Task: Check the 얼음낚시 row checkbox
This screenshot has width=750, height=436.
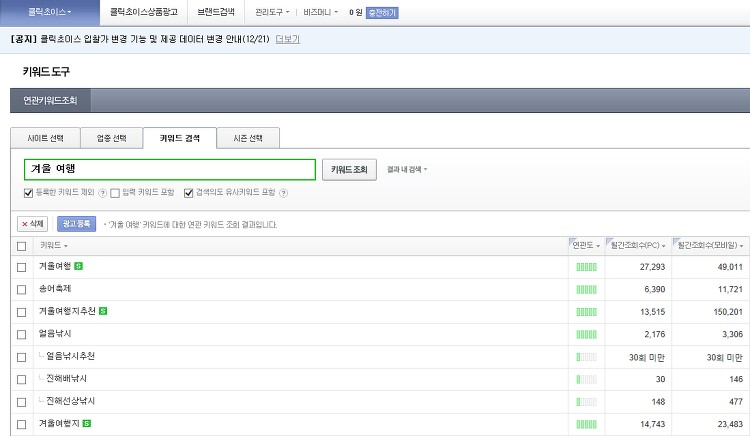Action: point(22,335)
